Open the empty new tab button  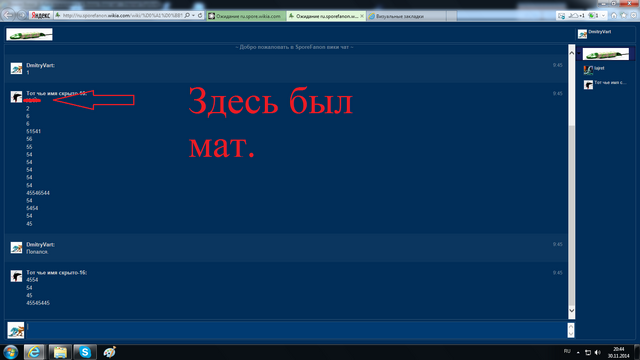coord(451,16)
